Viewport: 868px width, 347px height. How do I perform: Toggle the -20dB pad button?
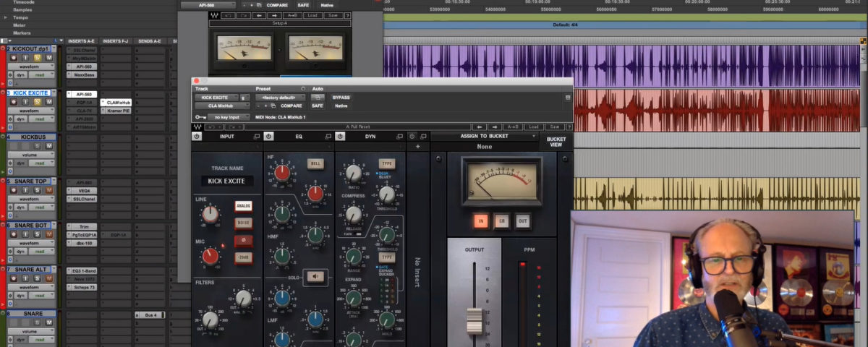[243, 257]
